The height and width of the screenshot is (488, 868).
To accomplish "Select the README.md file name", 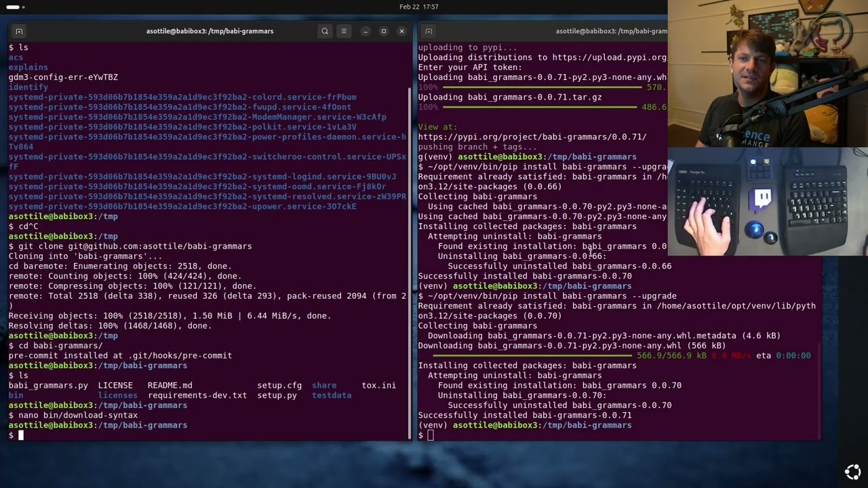I will [170, 386].
